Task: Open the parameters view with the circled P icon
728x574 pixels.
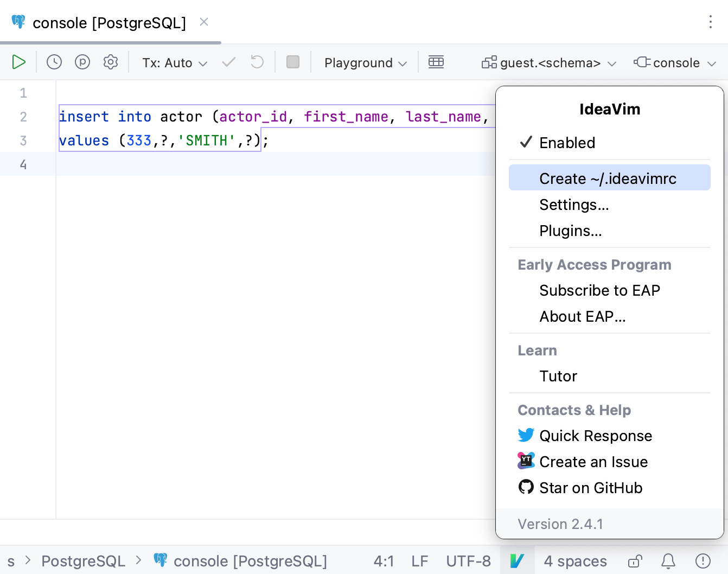Action: click(x=82, y=62)
